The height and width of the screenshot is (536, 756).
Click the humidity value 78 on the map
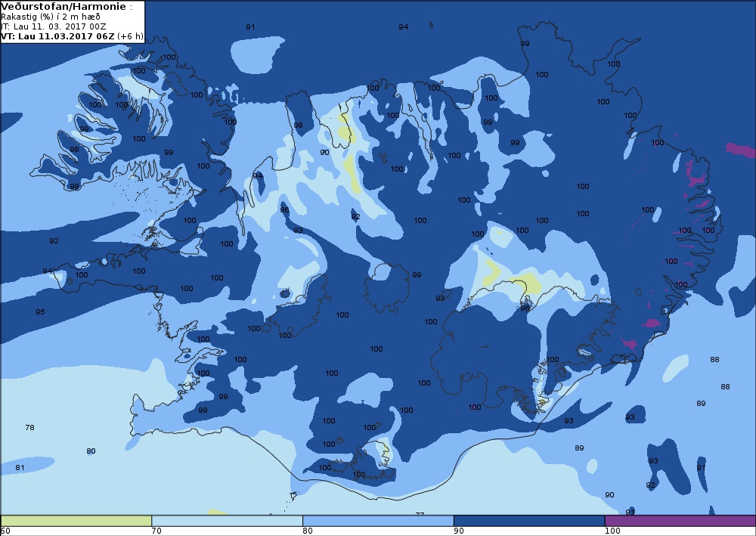pos(30,428)
